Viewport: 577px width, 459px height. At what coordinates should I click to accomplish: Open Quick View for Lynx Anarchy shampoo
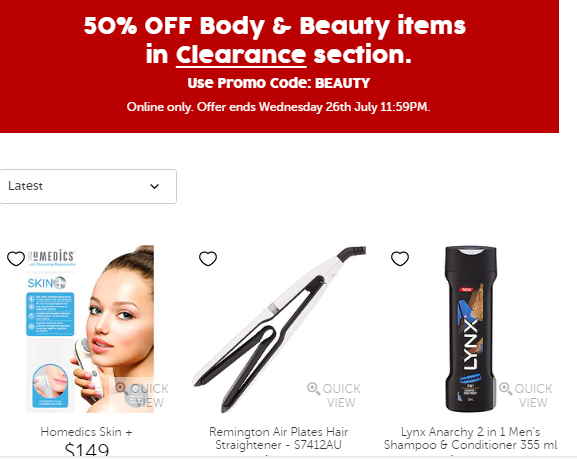pyautogui.click(x=526, y=395)
